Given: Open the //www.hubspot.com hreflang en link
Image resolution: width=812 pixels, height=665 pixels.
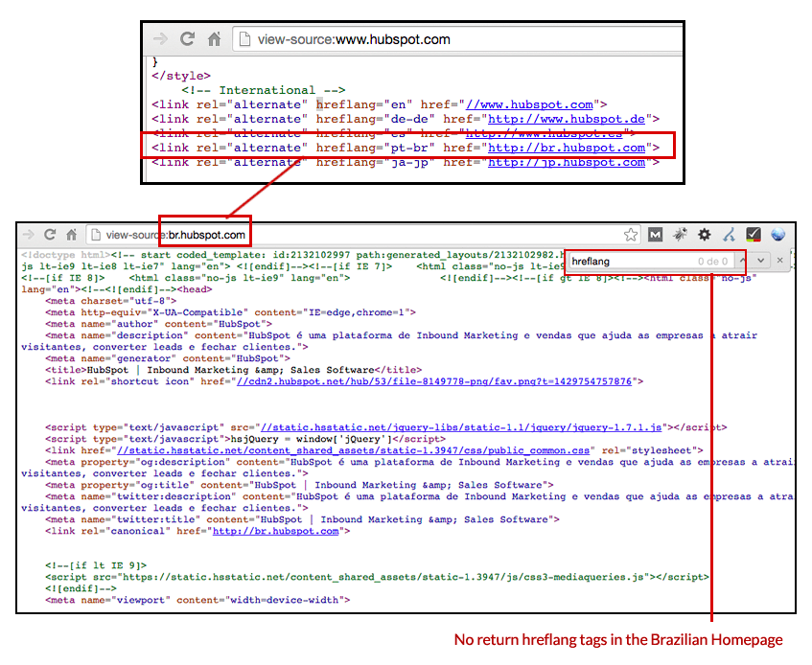Looking at the screenshot, I should pyautogui.click(x=529, y=104).
